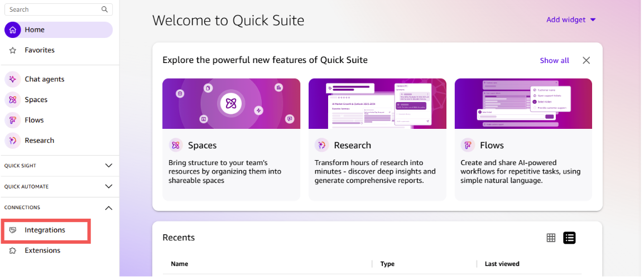Click the Research icon in sidebar
The width and height of the screenshot is (644, 280).
(x=13, y=141)
